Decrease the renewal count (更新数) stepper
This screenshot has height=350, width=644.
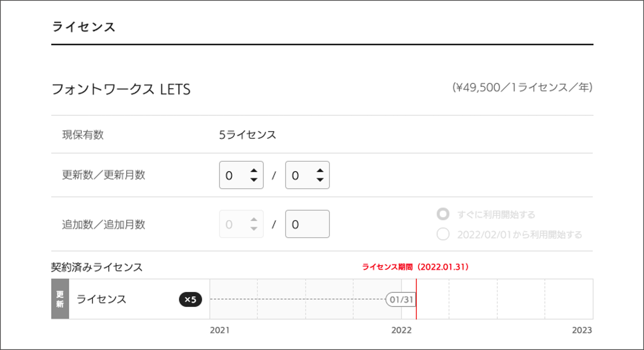point(254,180)
